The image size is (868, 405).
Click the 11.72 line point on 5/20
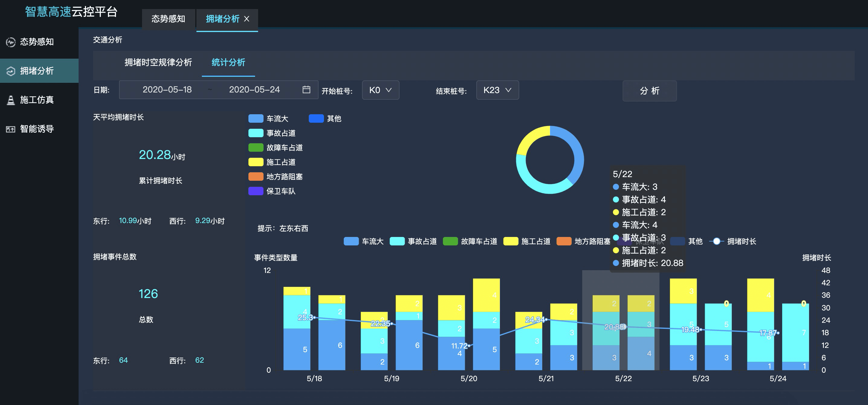pyautogui.click(x=469, y=346)
